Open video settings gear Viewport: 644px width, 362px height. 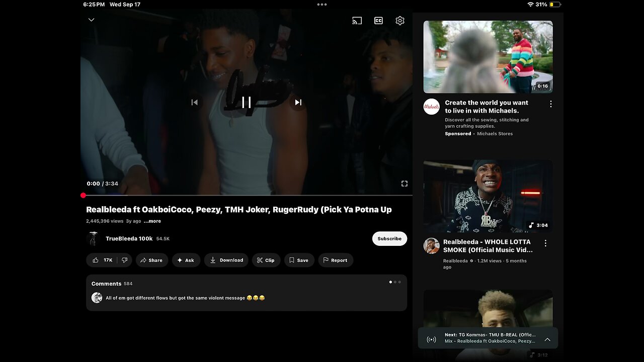(x=400, y=21)
